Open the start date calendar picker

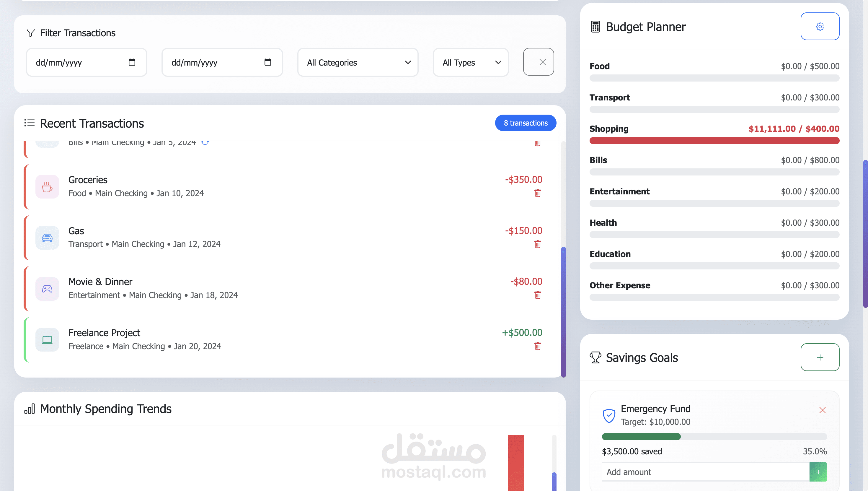point(132,62)
